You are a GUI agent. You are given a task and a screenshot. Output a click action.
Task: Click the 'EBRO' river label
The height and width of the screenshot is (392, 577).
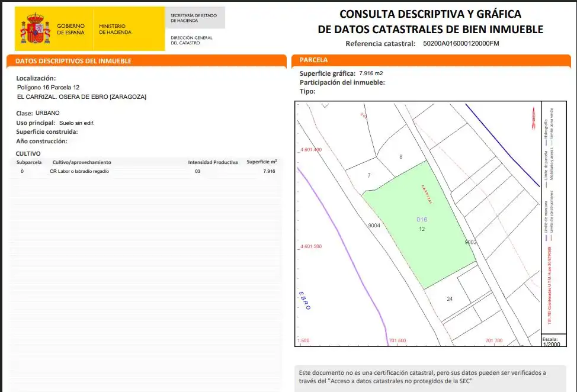tap(304, 300)
